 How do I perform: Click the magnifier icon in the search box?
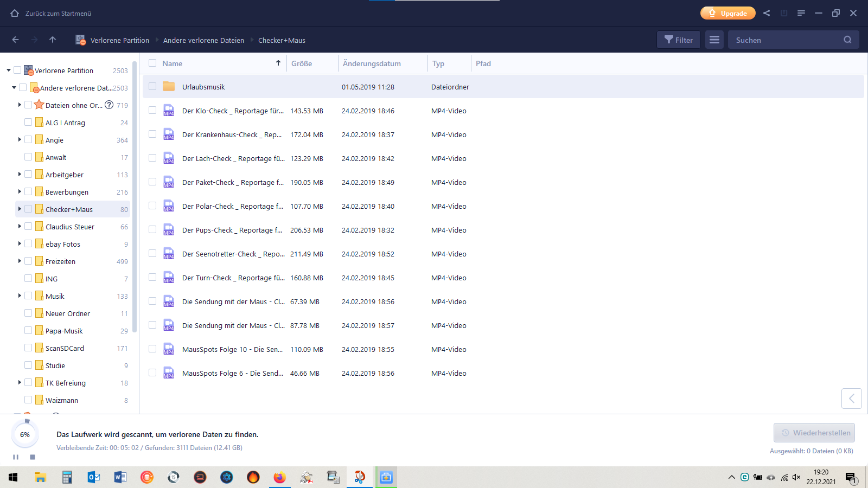click(x=847, y=40)
